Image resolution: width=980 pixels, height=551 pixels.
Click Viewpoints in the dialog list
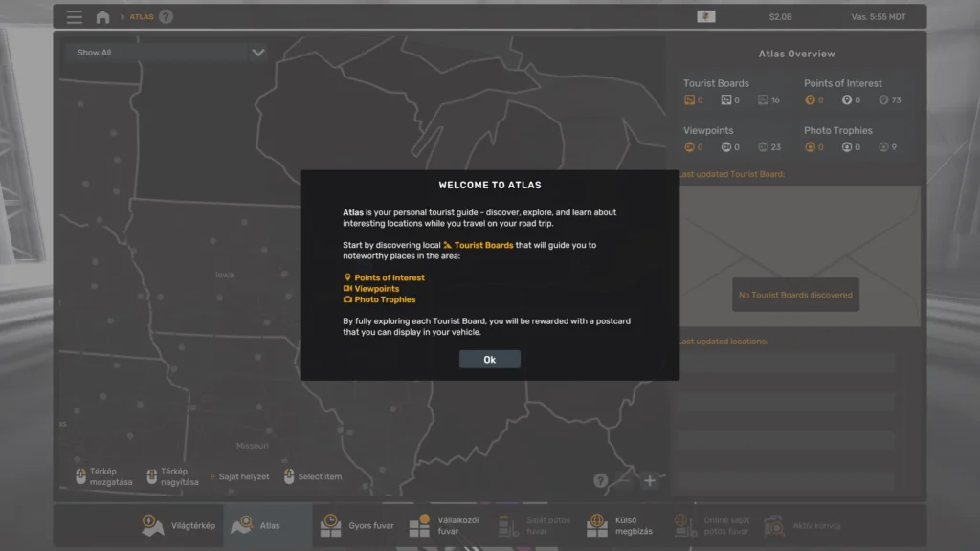[371, 289]
